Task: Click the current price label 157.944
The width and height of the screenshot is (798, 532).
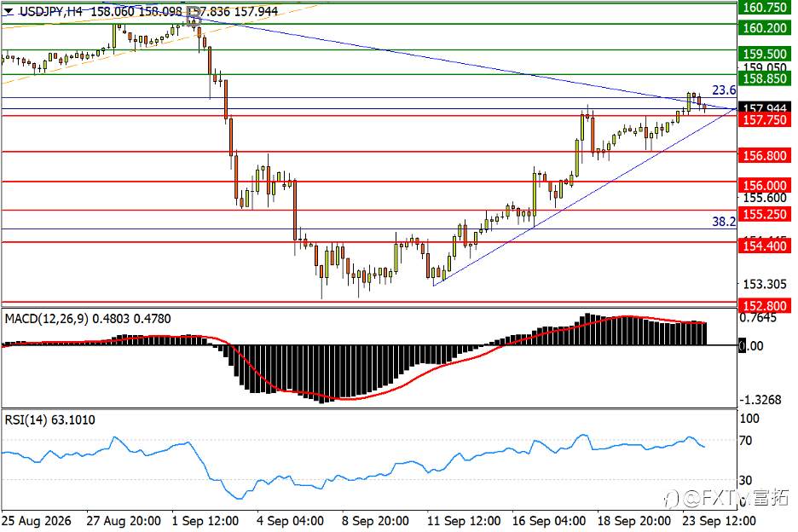Action: (x=765, y=108)
